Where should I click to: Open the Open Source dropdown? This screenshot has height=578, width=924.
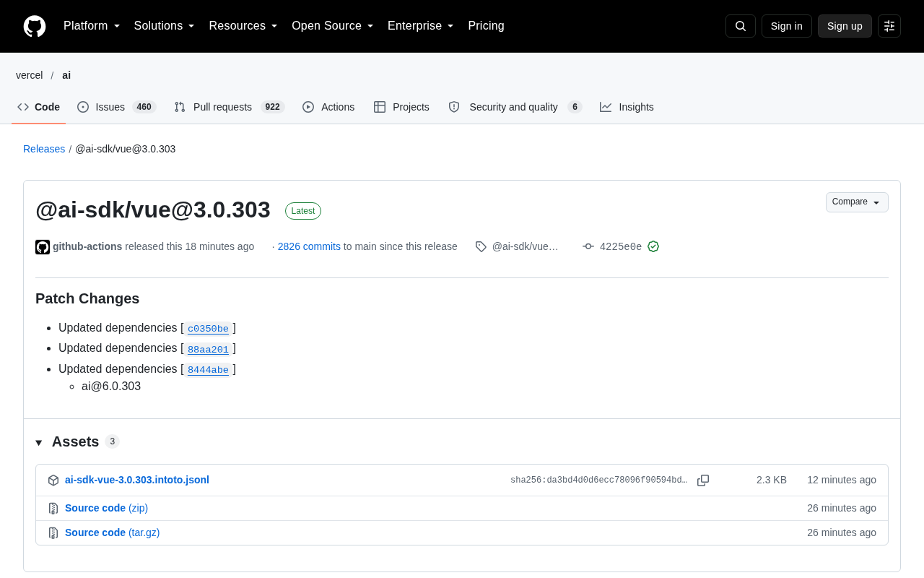(x=333, y=26)
